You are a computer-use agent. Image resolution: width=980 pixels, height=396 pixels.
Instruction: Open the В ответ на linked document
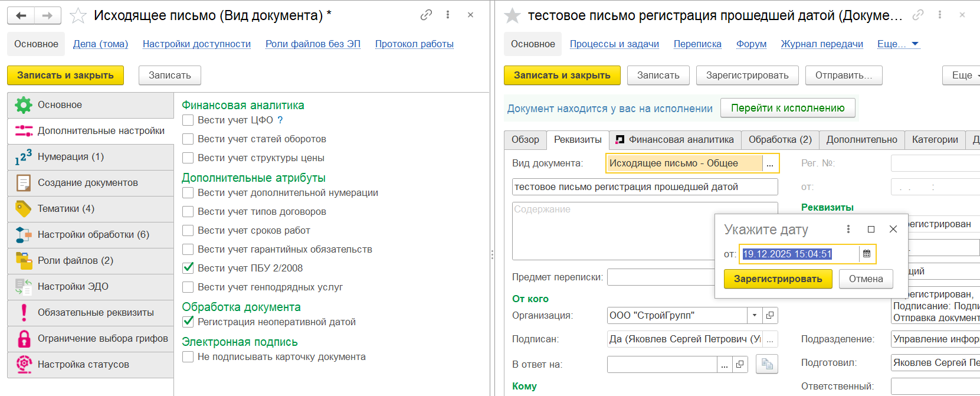pyautogui.click(x=740, y=365)
